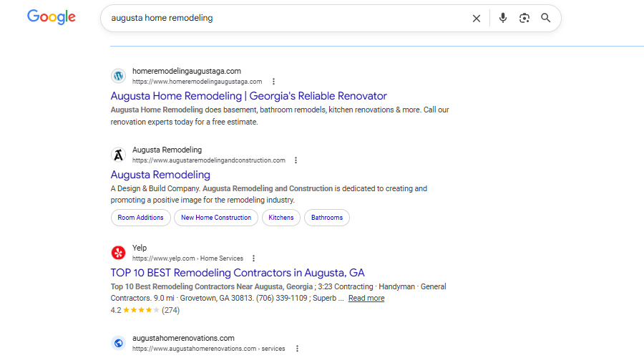This screenshot has width=644, height=358.
Task: Clear the search box text
Action: tap(477, 19)
